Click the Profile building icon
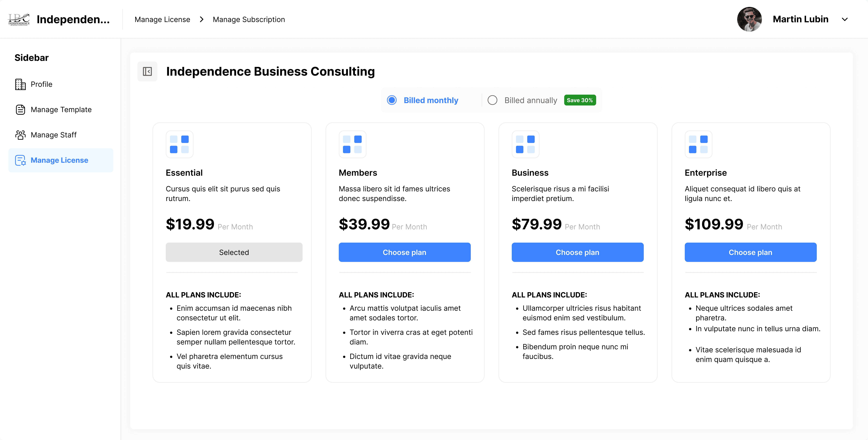The width and height of the screenshot is (868, 440). (x=20, y=84)
